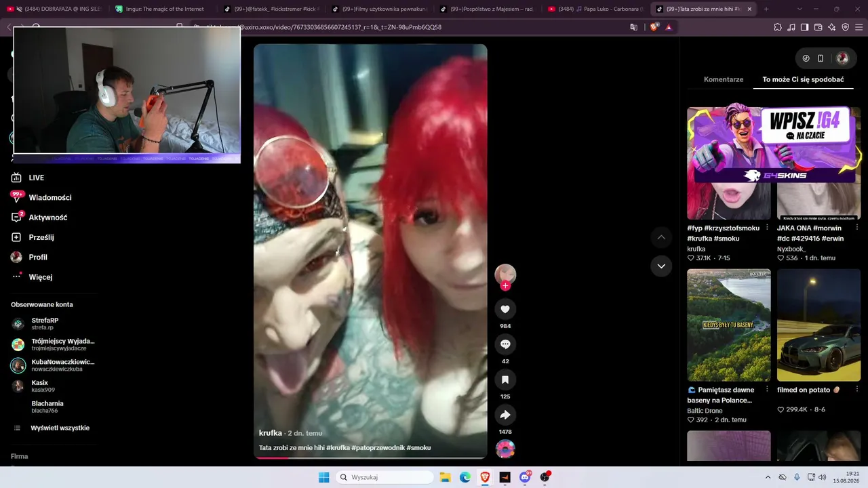Select the To może Ci się spodobać tab

click(803, 79)
